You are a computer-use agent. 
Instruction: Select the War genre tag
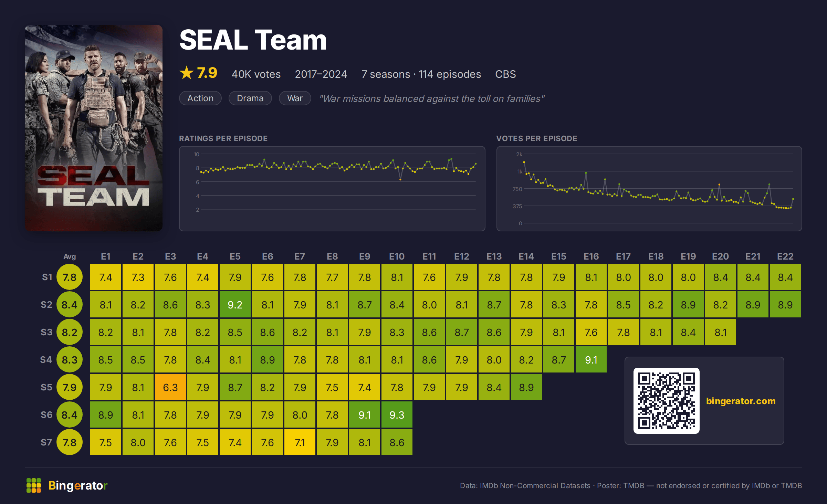[295, 98]
